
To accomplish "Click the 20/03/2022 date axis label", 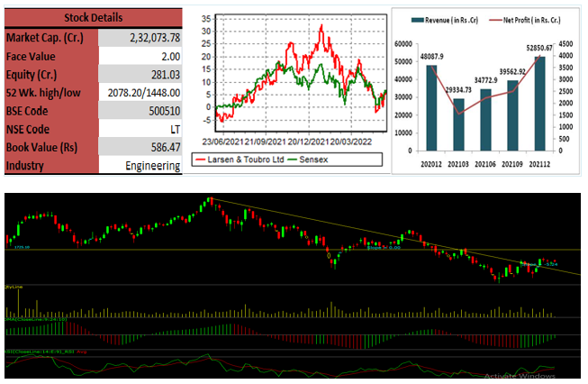I will click(x=350, y=142).
